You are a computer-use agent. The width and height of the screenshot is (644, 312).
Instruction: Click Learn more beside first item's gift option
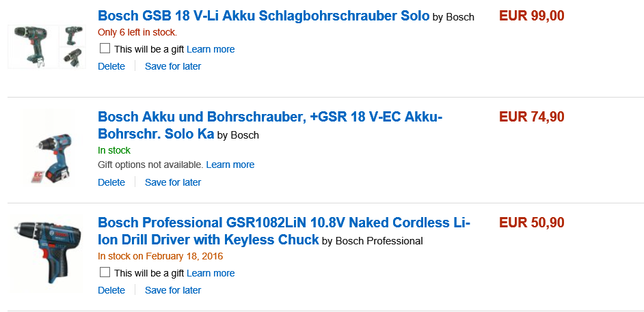pos(211,49)
